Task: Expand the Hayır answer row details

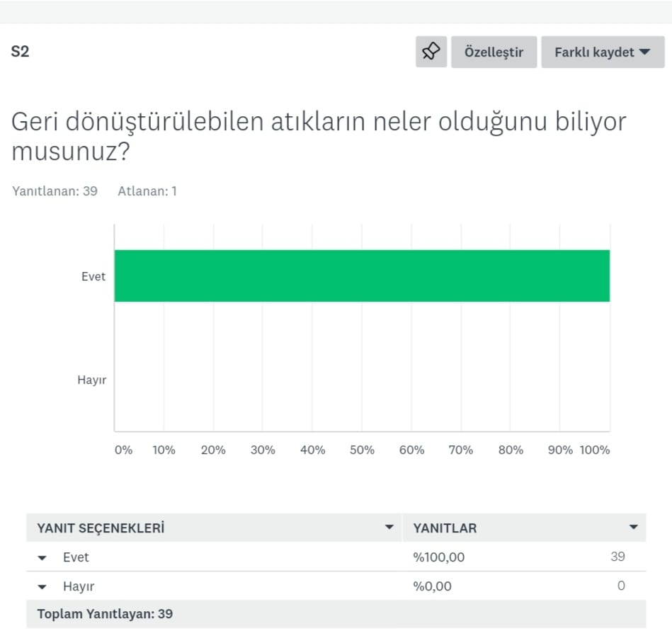Action: (x=42, y=586)
